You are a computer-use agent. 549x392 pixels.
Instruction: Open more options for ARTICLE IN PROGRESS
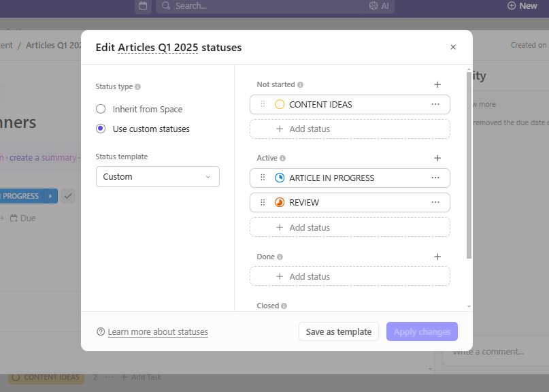[x=435, y=178]
